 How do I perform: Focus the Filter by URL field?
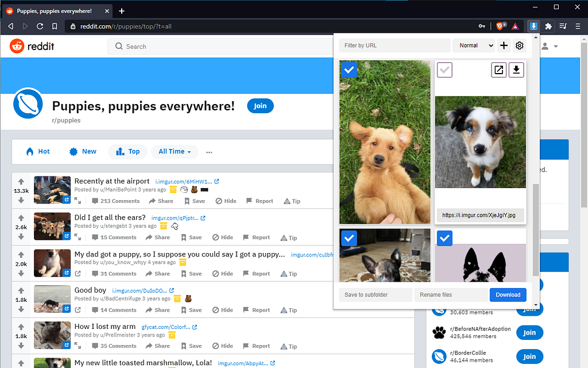tap(394, 45)
